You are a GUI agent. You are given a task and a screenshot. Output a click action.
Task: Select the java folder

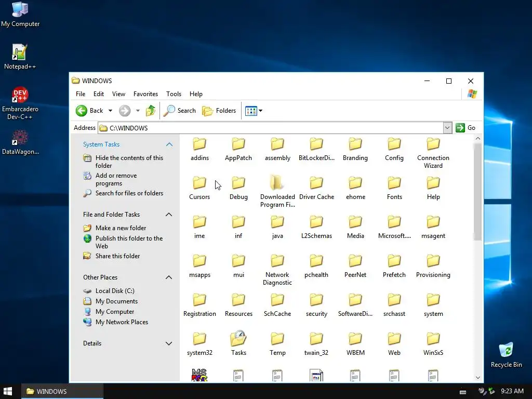(277, 228)
